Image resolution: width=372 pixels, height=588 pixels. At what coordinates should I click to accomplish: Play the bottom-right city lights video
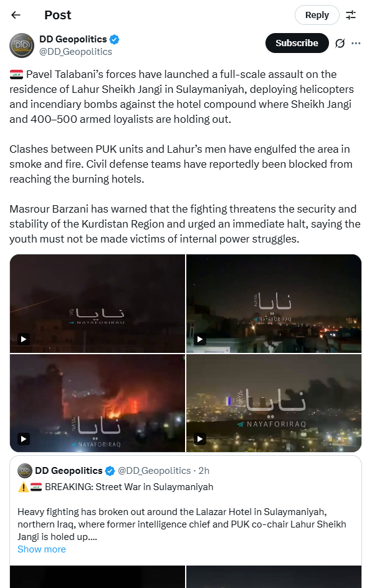(274, 403)
